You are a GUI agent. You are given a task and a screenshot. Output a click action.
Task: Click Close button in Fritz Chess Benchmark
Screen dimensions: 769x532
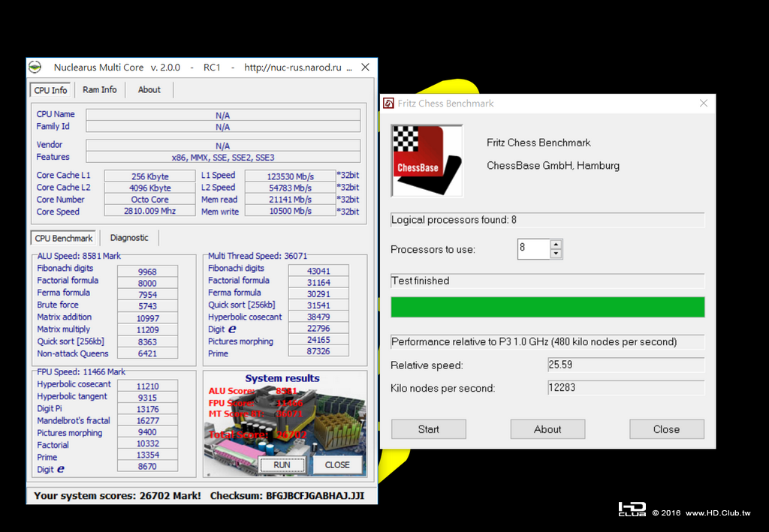(x=667, y=429)
